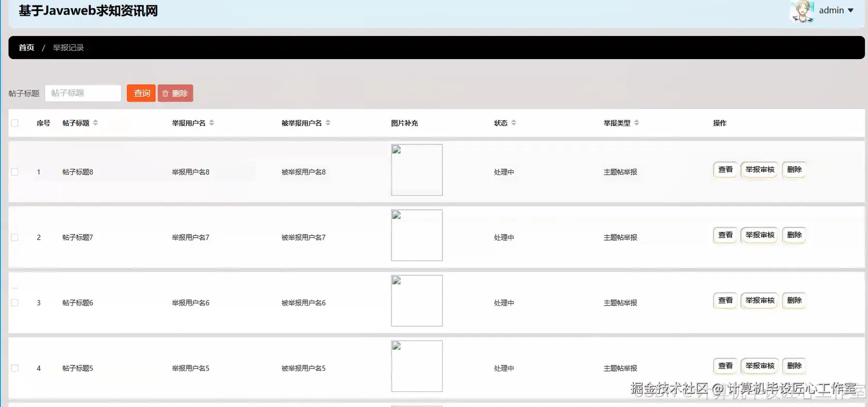This screenshot has width=868, height=407.
Task: Sort by 被举报用户名 column arrows
Action: pos(328,123)
